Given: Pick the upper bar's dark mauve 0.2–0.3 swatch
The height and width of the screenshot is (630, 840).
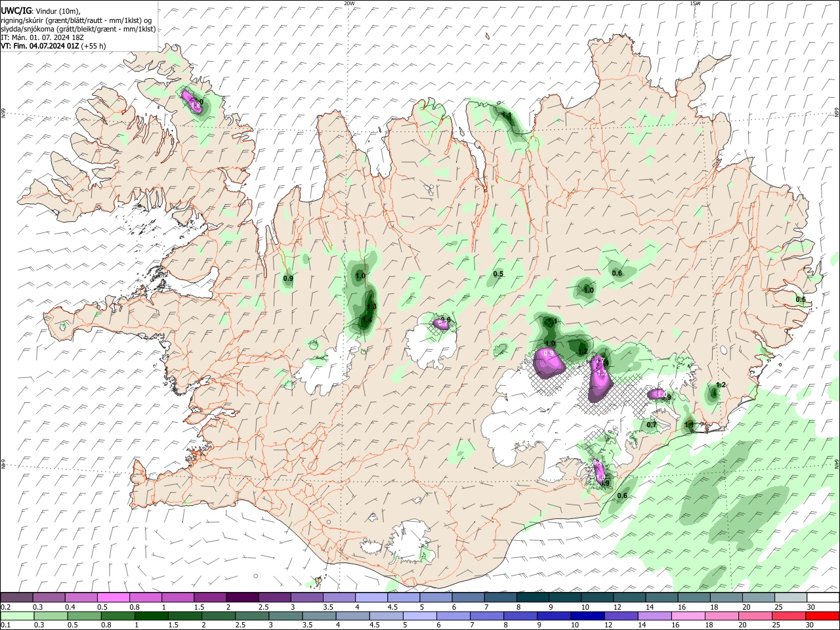Looking at the screenshot, I should pos(16,597).
